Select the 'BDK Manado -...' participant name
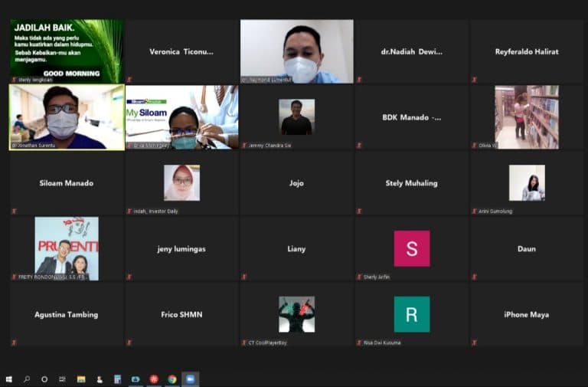 (412, 117)
